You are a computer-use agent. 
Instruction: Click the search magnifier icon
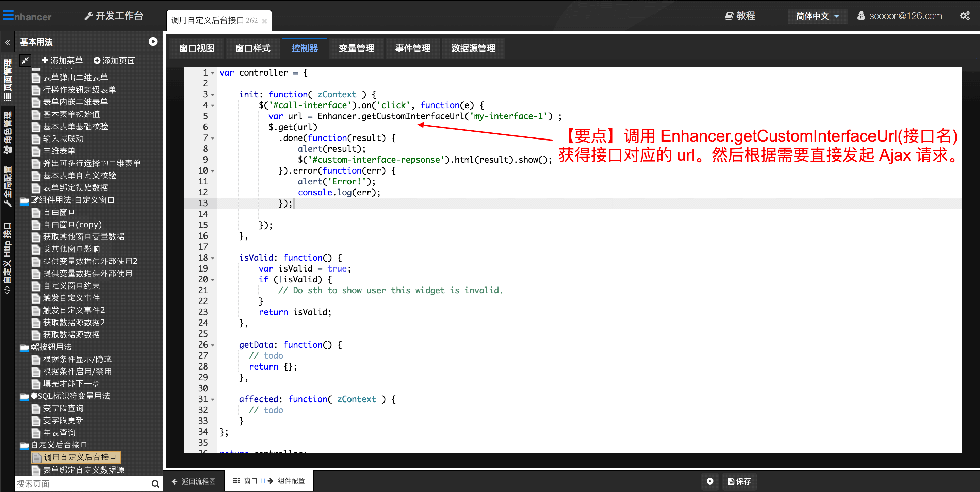pos(155,483)
